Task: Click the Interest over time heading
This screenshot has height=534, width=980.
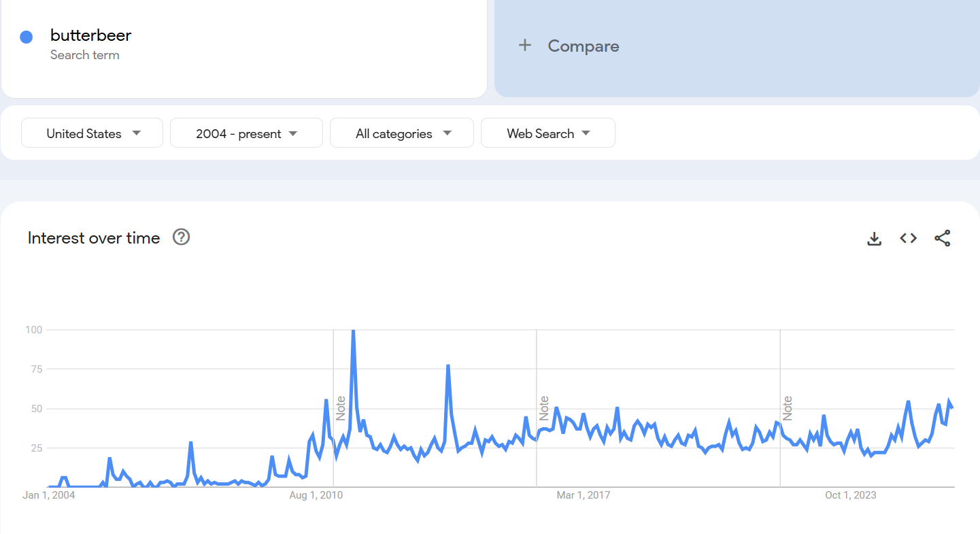Action: pyautogui.click(x=94, y=238)
